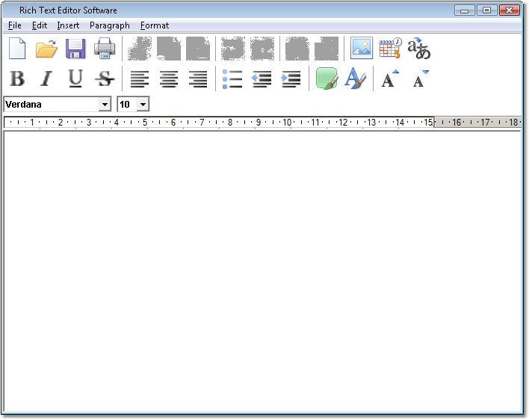The width and height of the screenshot is (529, 420).
Task: Print the document with the printer icon
Action: coord(105,49)
